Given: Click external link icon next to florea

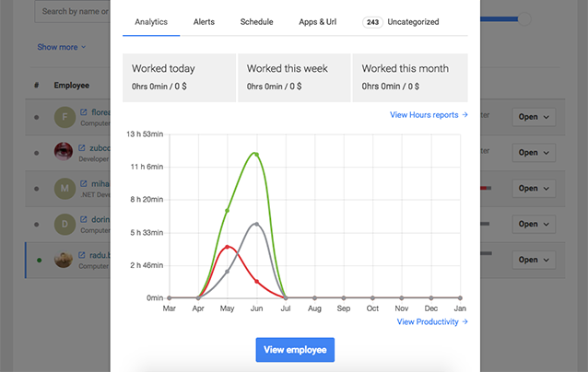Looking at the screenshot, I should point(84,112).
